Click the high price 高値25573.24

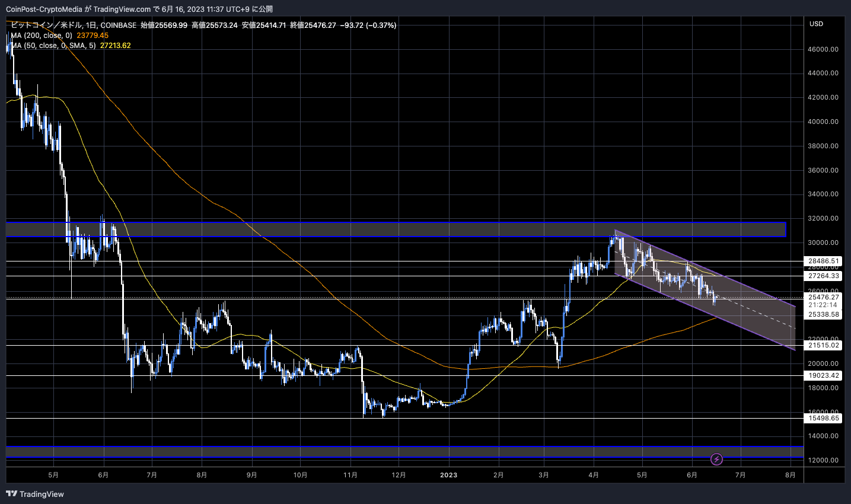tap(214, 25)
